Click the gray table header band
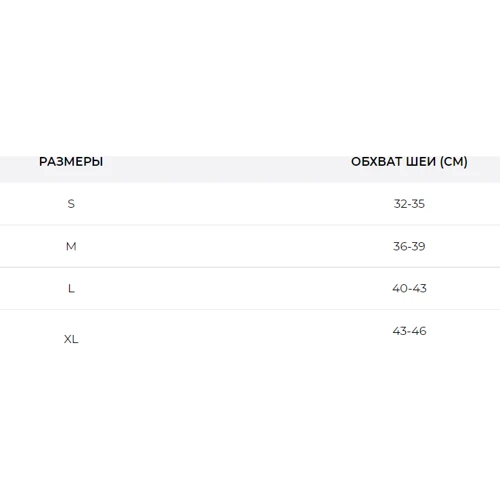Viewport: 500px width, 500px height. pyautogui.click(x=250, y=169)
